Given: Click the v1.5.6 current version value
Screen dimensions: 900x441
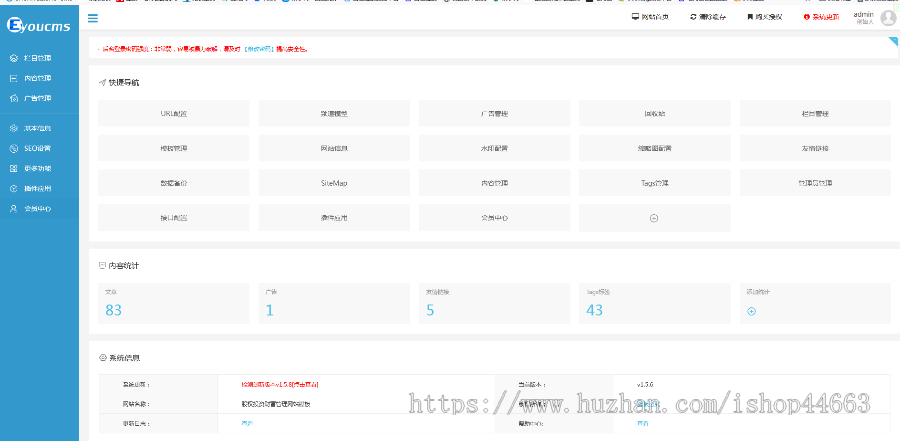Looking at the screenshot, I should (x=645, y=384).
